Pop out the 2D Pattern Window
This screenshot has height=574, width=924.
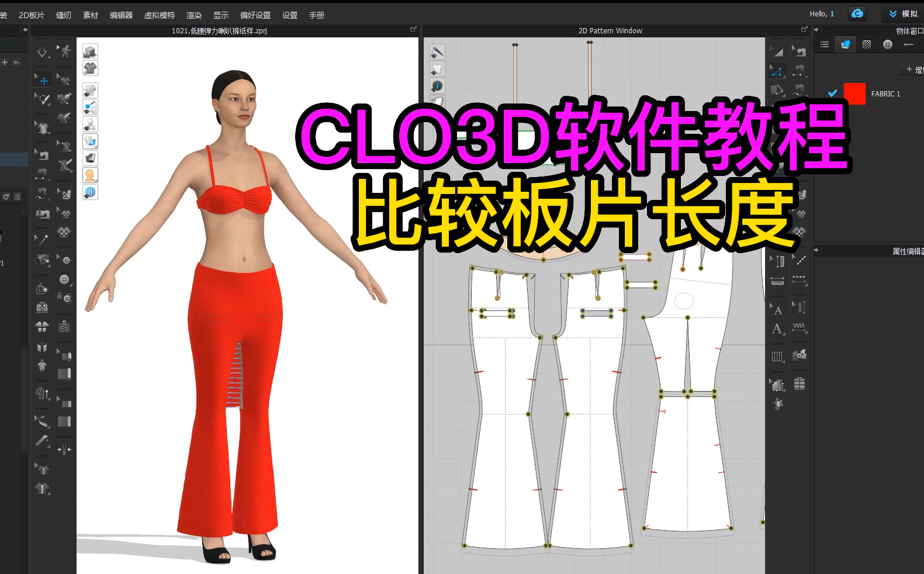pos(804,29)
